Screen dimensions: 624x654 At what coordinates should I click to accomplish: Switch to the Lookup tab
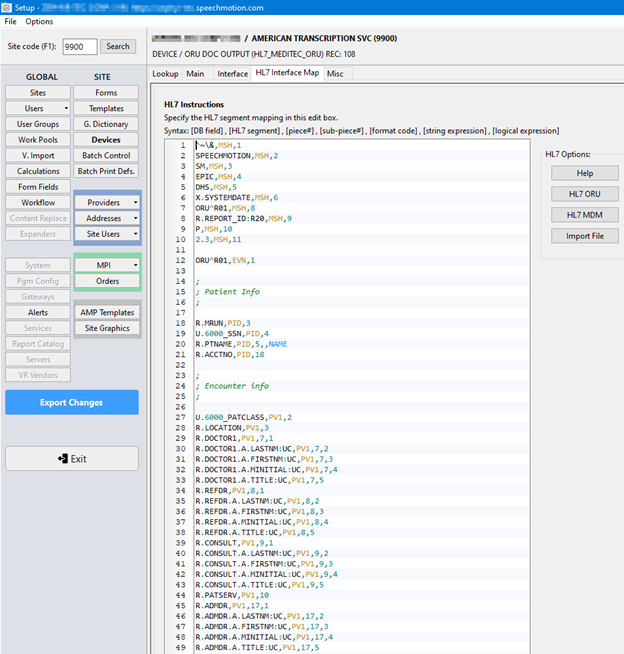click(x=165, y=74)
